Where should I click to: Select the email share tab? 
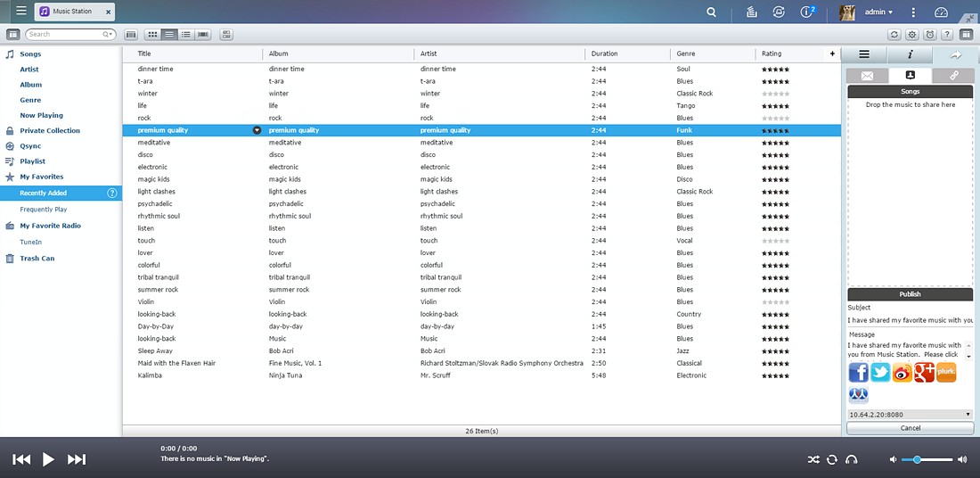point(868,76)
